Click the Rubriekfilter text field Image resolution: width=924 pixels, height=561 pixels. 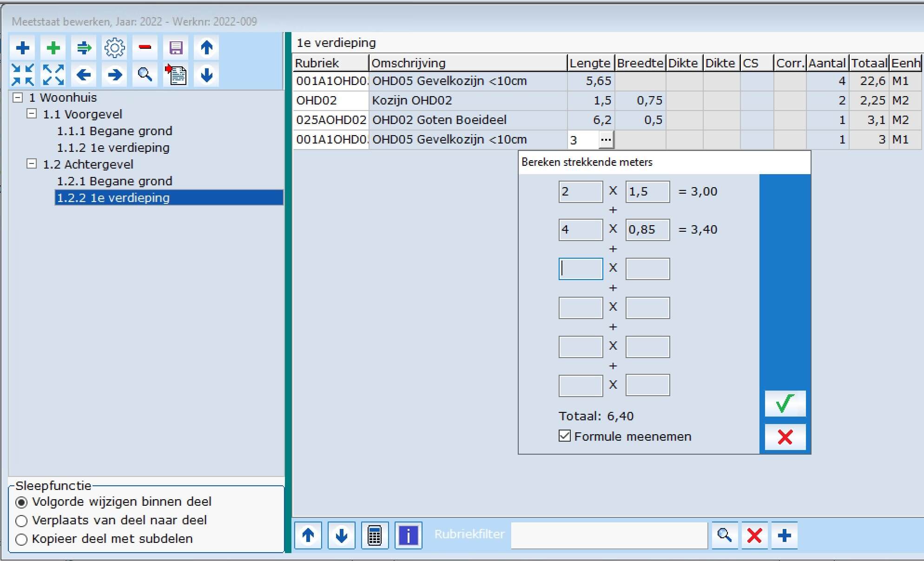tap(609, 535)
